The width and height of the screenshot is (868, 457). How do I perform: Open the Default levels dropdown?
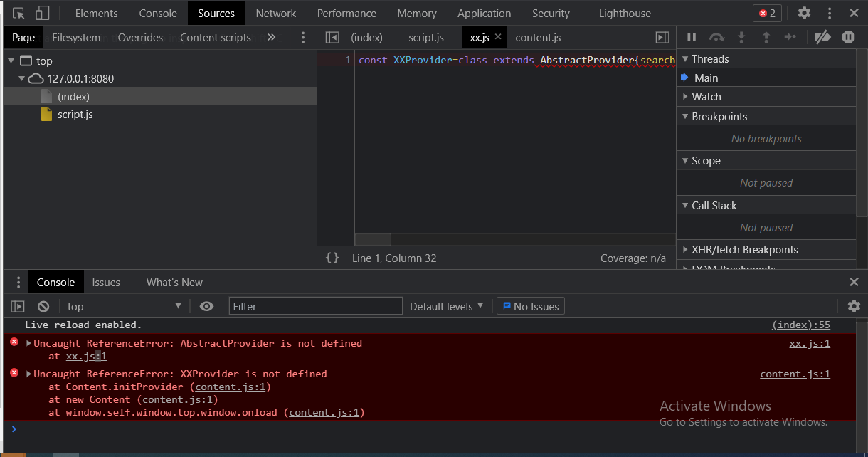447,306
